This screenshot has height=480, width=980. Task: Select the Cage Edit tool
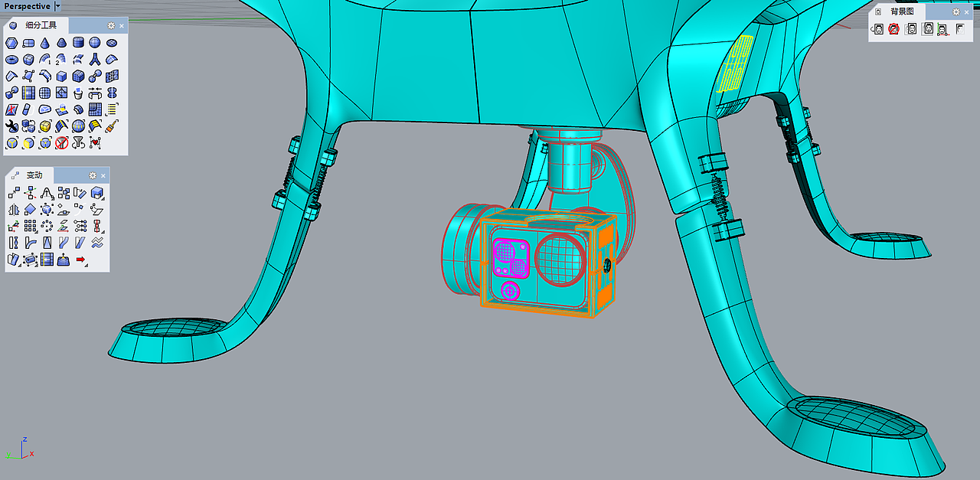(30, 259)
